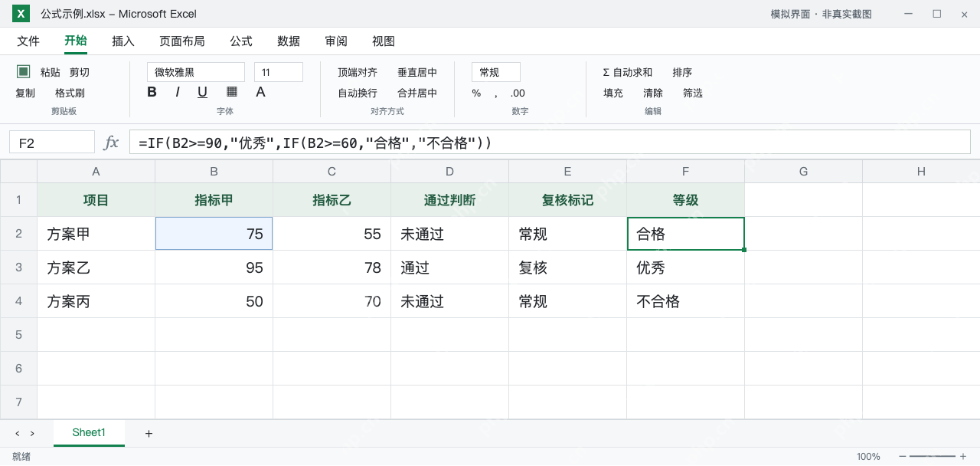This screenshot has width=980, height=466.
Task: Click the zoom slider in status bar
Action: (933, 457)
